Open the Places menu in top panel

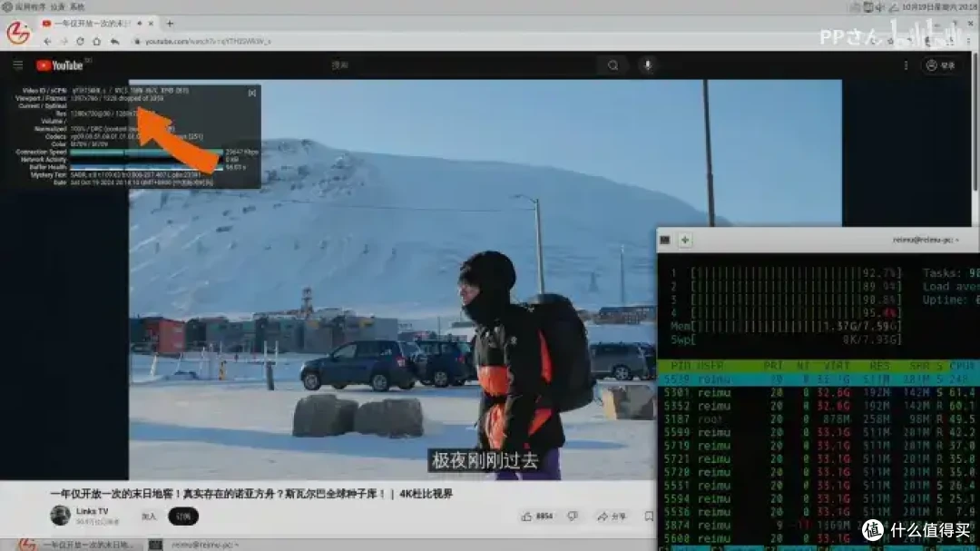coord(57,6)
